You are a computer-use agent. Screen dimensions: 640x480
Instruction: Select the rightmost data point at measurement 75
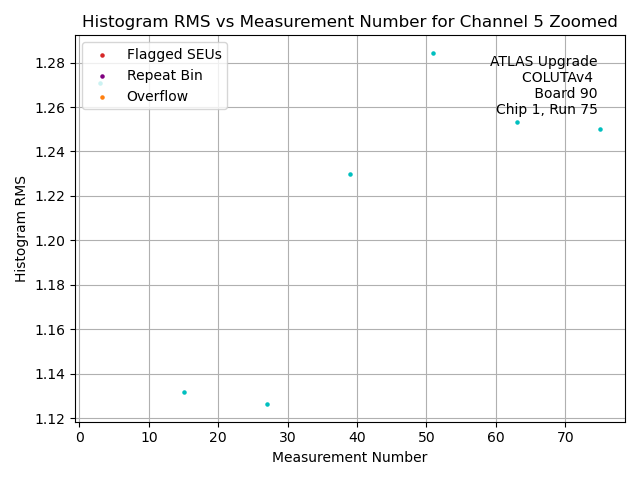(600, 129)
